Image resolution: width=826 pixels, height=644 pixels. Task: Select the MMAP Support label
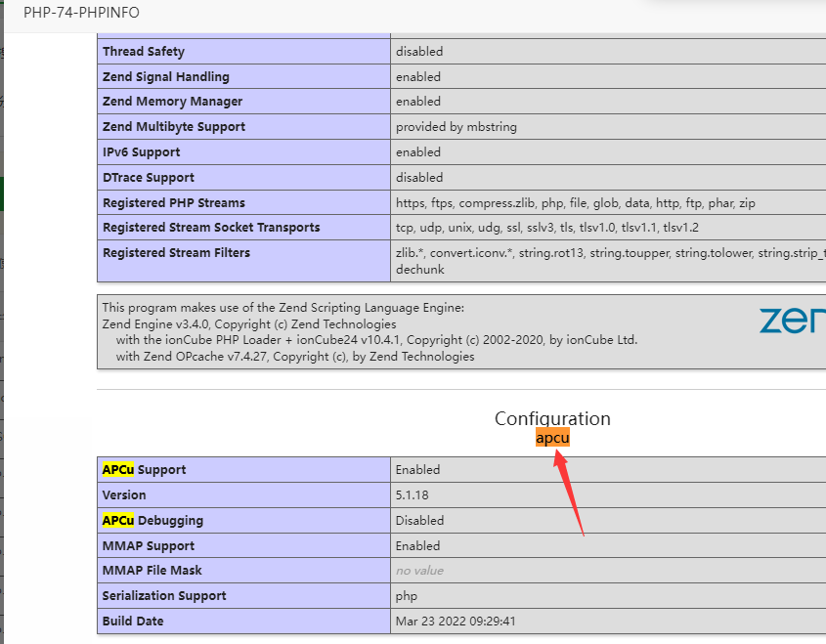148,546
